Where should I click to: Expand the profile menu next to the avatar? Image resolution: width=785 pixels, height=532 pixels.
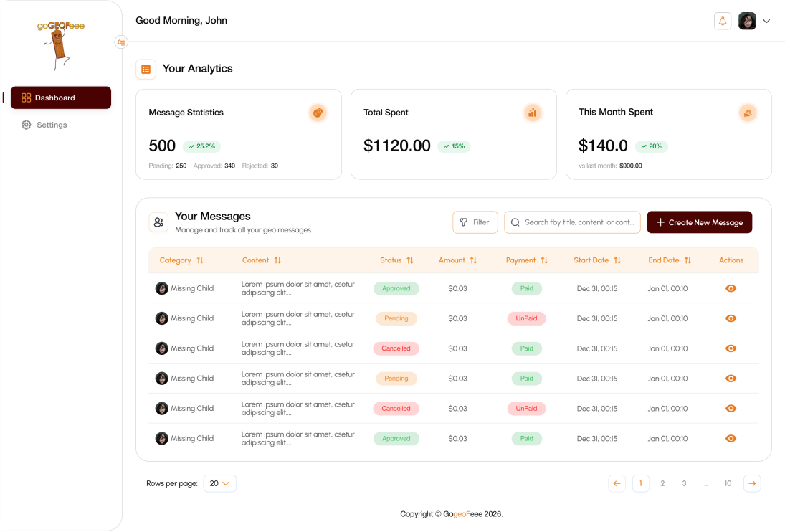tap(767, 21)
